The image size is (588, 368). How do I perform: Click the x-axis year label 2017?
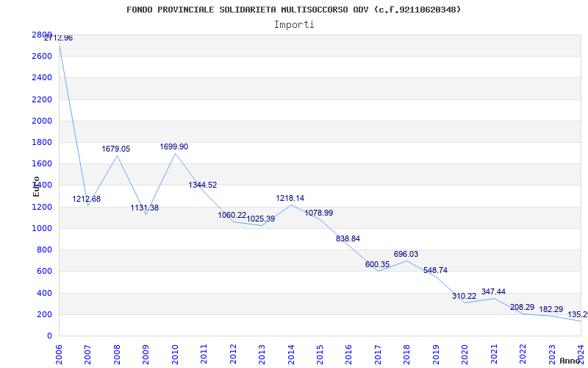pos(378,355)
